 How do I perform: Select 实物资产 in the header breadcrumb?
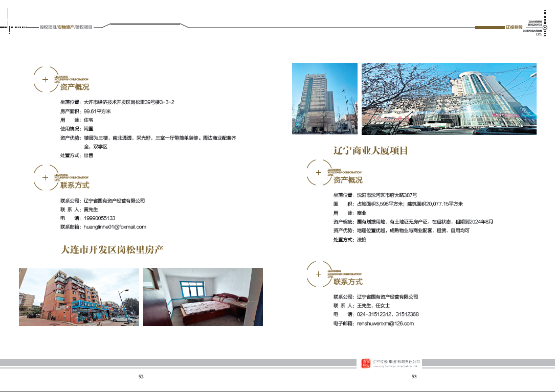66,27
